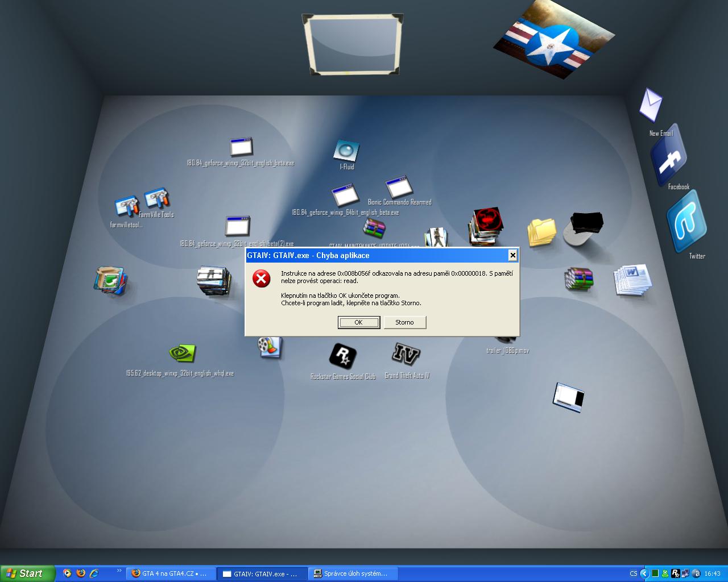Open the Facebook widget on the wall
The width and height of the screenshot is (728, 582).
pos(669,157)
